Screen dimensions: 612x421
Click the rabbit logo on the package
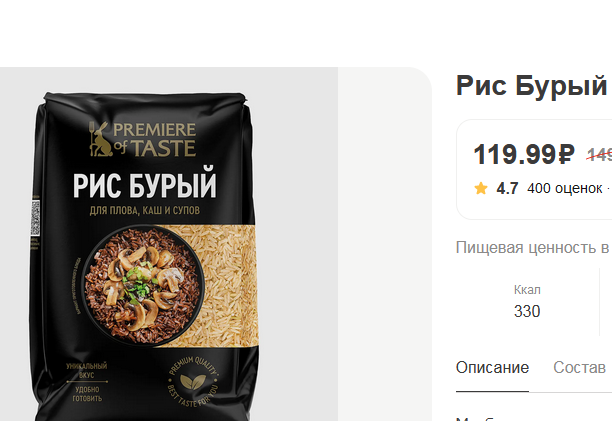tap(100, 139)
